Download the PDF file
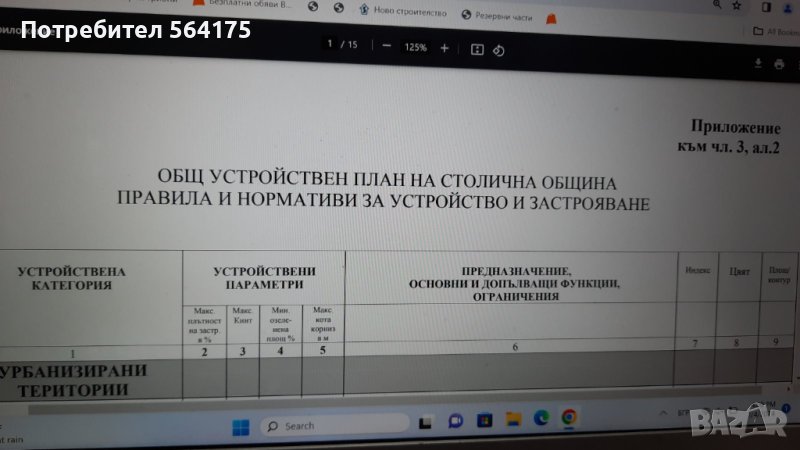Viewport: 800px width, 450px height. click(x=757, y=64)
